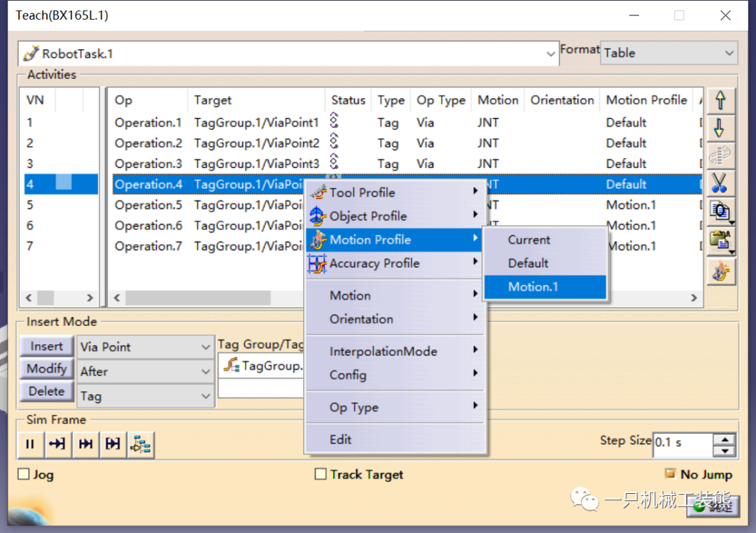Click the Motion Profile menu entry

click(x=395, y=239)
